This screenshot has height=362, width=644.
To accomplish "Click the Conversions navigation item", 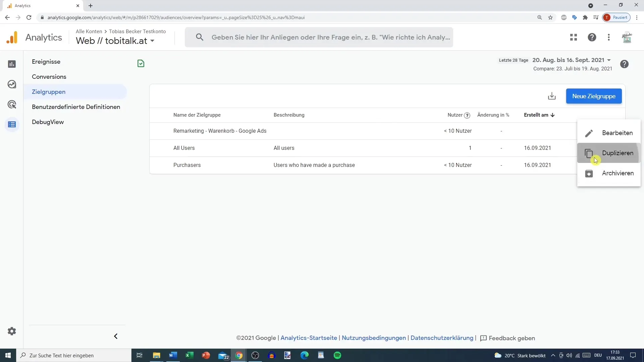I will pos(49,76).
